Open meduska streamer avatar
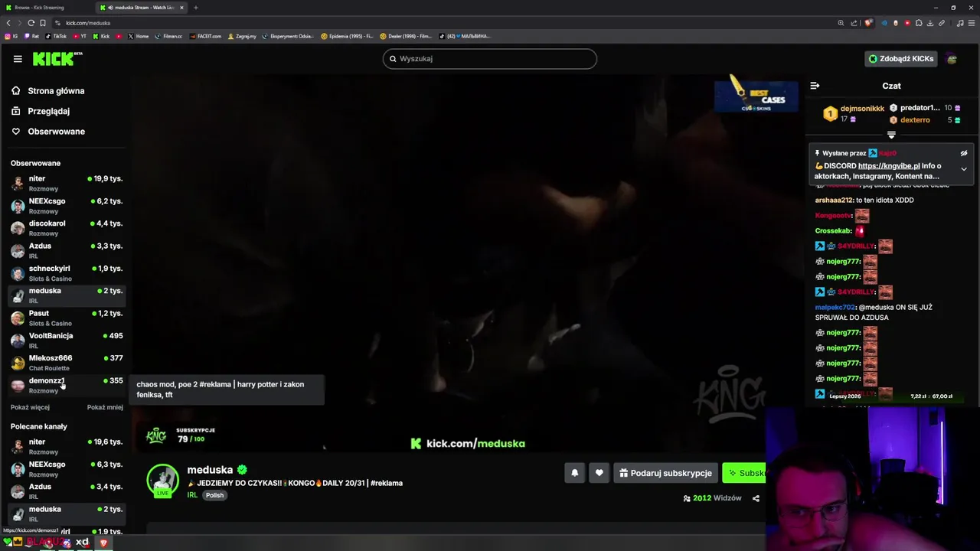This screenshot has width=980, height=551. [163, 480]
